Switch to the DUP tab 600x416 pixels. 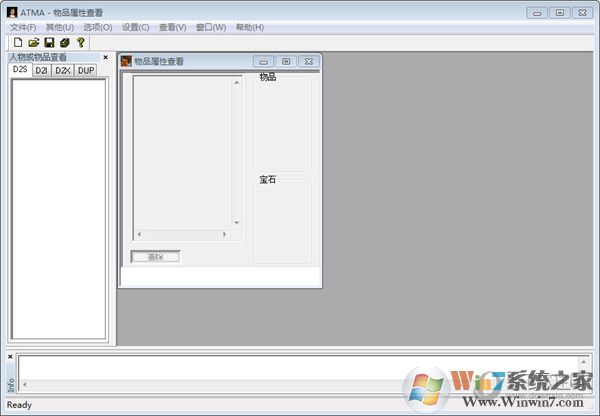86,71
